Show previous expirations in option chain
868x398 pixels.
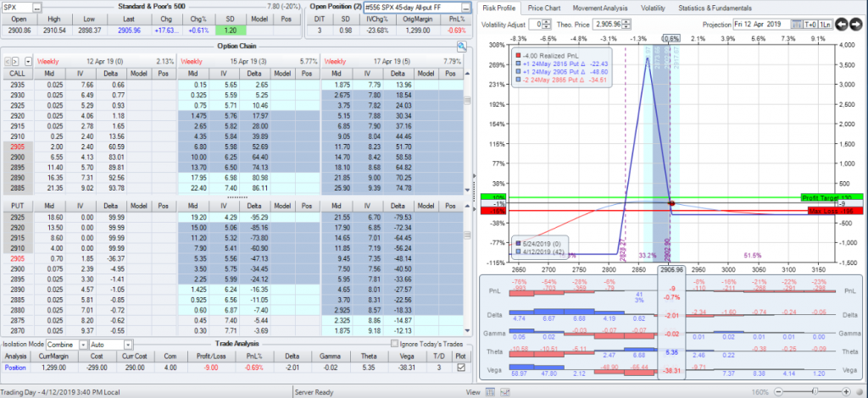(x=7, y=61)
